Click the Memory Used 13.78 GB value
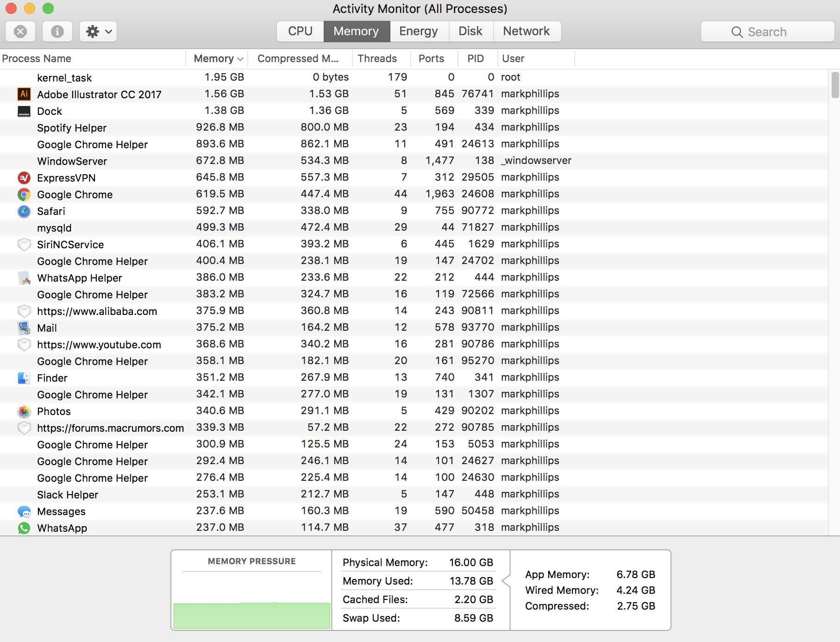The image size is (840, 642). click(471, 581)
